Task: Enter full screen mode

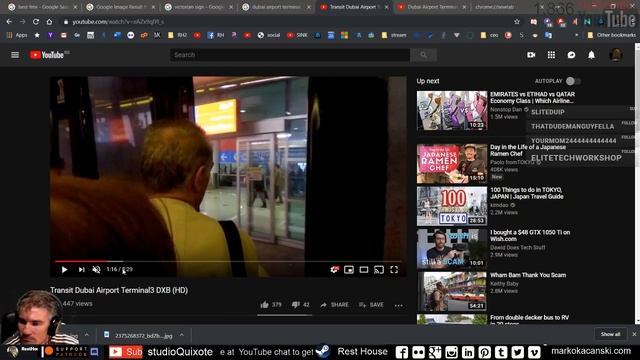Action: (x=394, y=269)
